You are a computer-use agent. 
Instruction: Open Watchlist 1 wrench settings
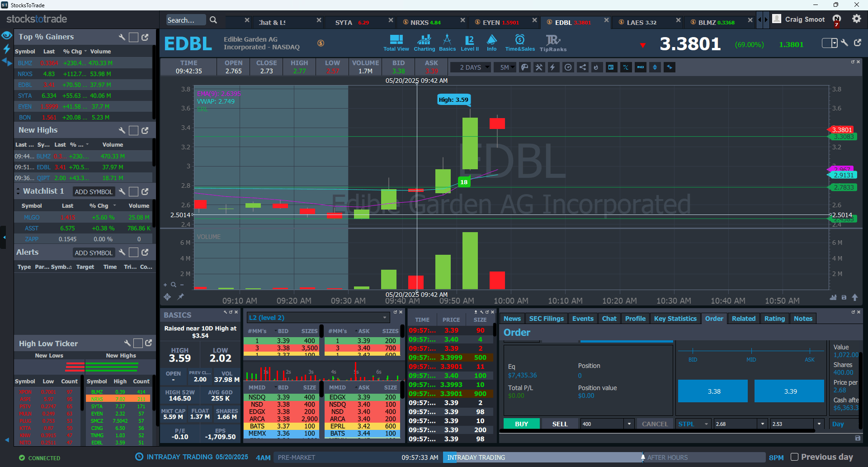point(122,191)
